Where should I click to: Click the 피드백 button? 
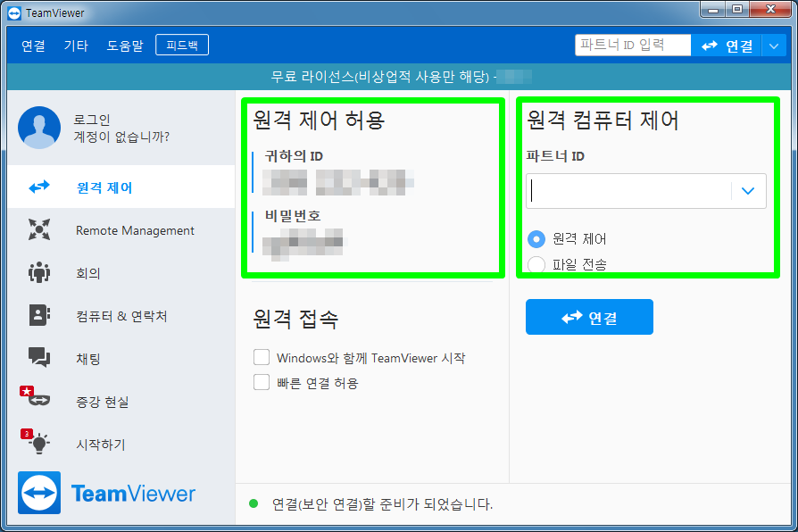click(182, 46)
